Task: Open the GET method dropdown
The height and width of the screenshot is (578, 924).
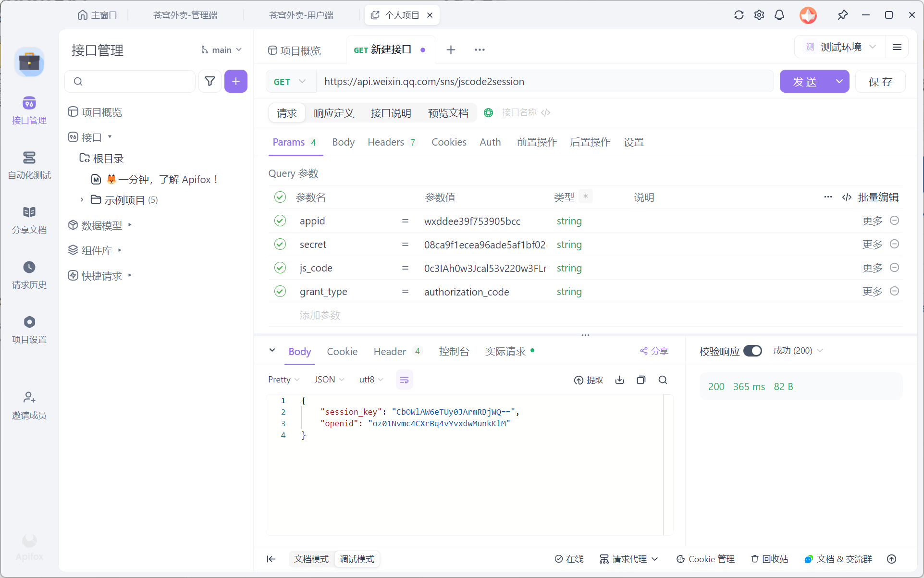Action: click(x=289, y=81)
